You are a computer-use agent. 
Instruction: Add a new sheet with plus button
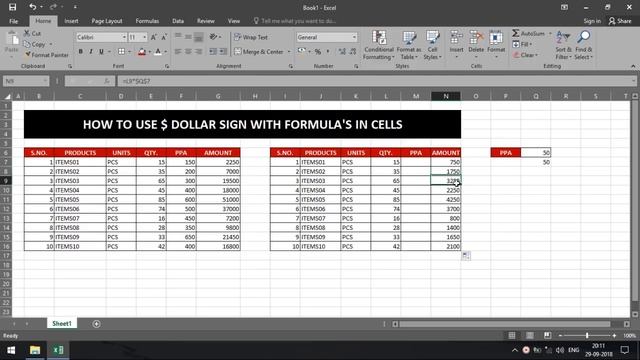click(96, 324)
